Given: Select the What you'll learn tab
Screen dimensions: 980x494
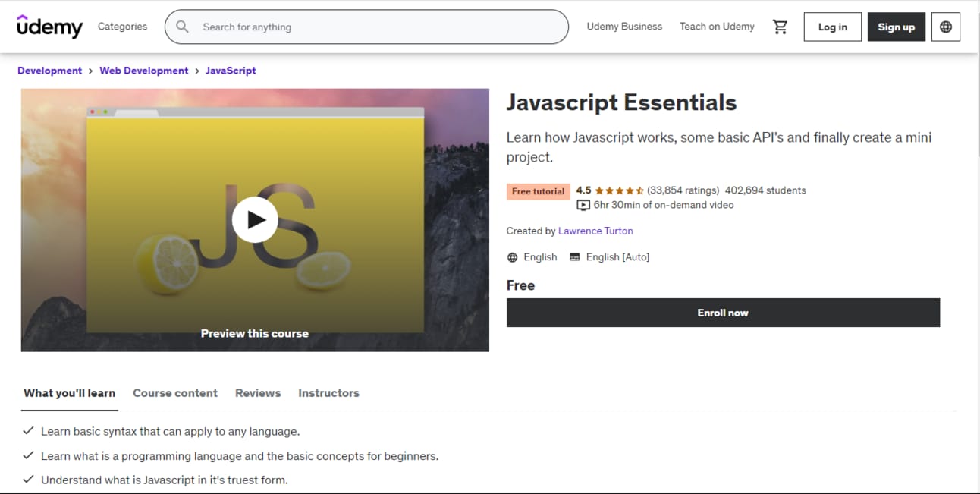Looking at the screenshot, I should [69, 393].
